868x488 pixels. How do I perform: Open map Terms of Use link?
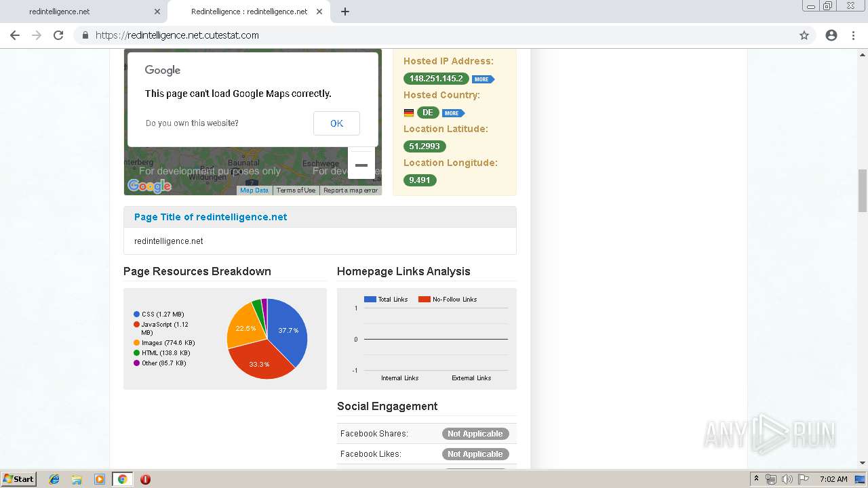point(296,190)
